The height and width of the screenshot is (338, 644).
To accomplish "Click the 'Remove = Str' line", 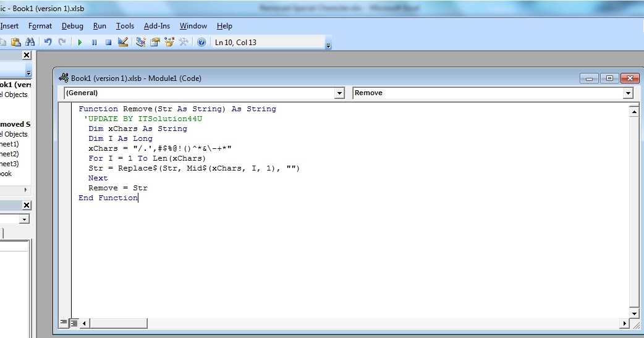I will point(118,188).
